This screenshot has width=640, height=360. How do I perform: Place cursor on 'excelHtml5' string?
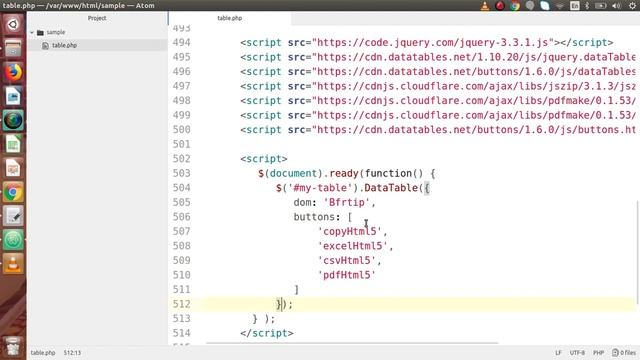(353, 246)
